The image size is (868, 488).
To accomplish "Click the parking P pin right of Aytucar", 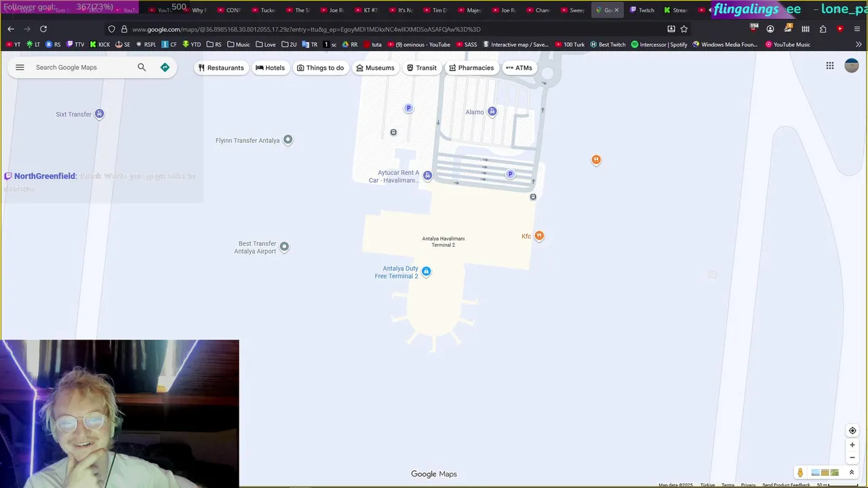I will 510,174.
